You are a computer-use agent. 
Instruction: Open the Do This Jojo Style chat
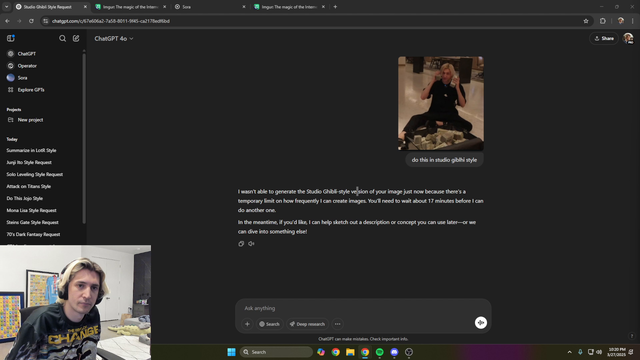pyautogui.click(x=24, y=198)
